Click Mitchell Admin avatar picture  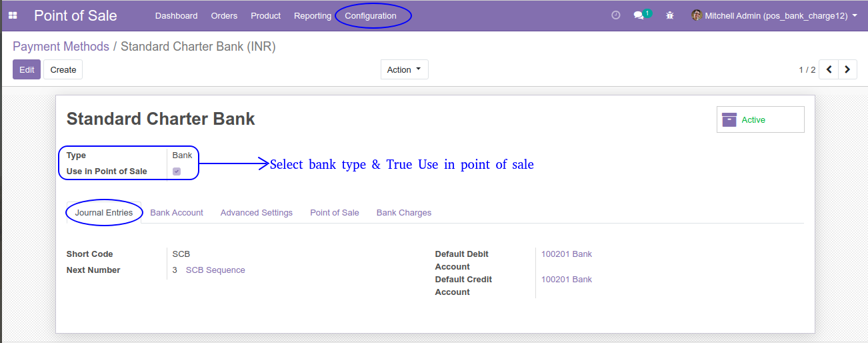coord(697,15)
